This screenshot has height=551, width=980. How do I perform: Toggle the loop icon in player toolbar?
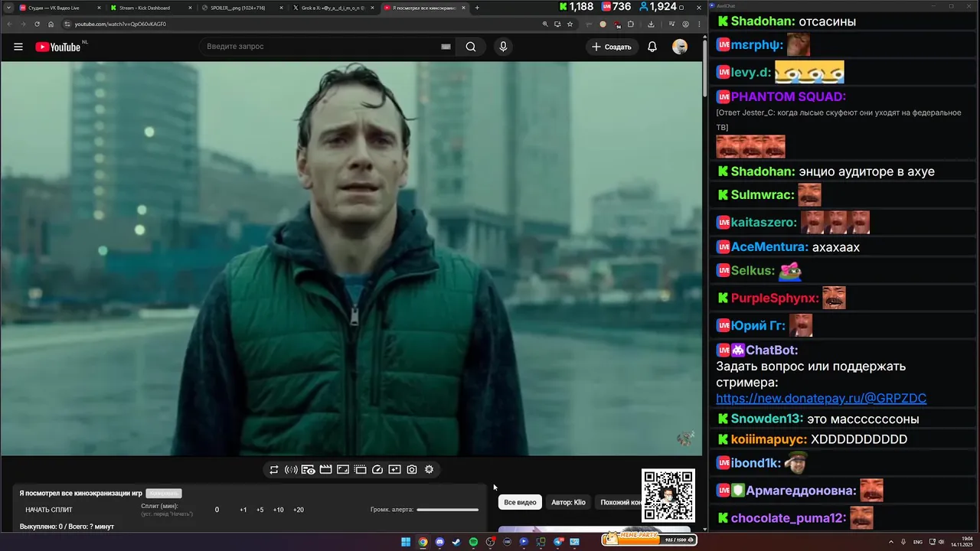point(273,470)
